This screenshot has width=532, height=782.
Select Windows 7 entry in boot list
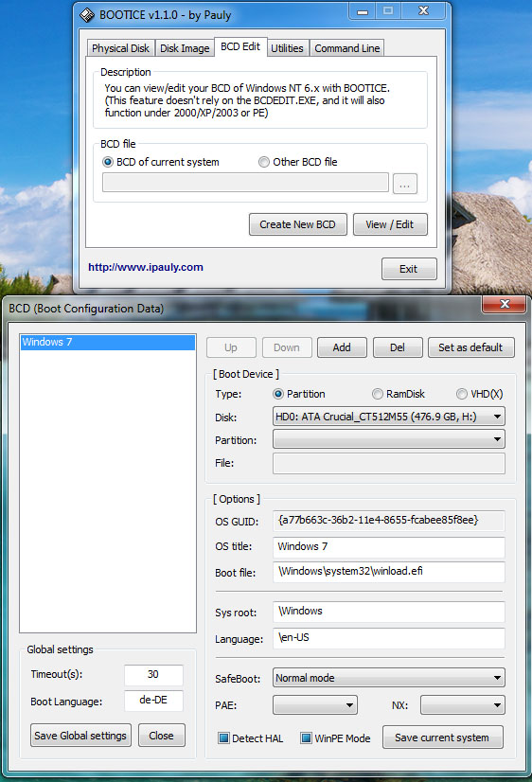(x=108, y=342)
